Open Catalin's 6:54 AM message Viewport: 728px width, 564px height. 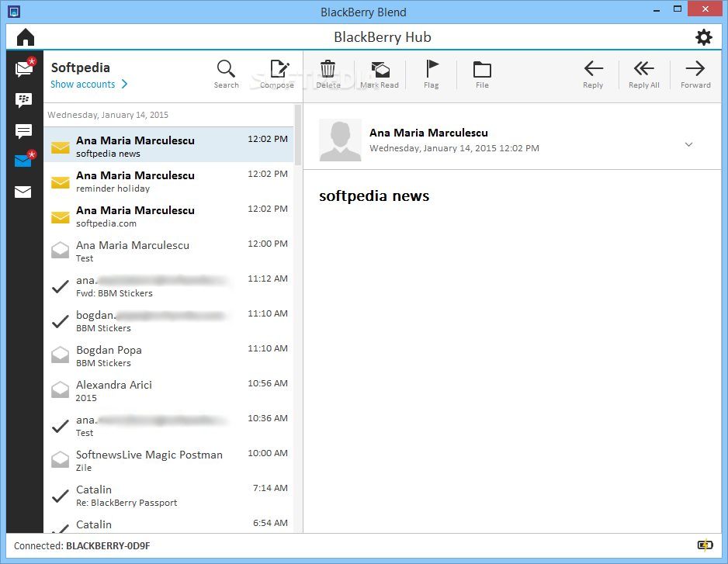[169, 523]
